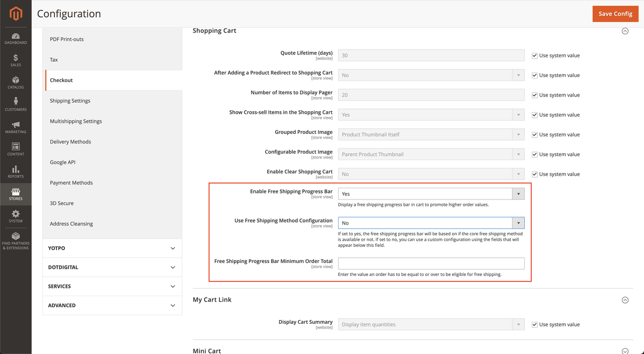Select the 3D Secure tab
Viewport: 644px width, 354px height.
click(x=113, y=203)
